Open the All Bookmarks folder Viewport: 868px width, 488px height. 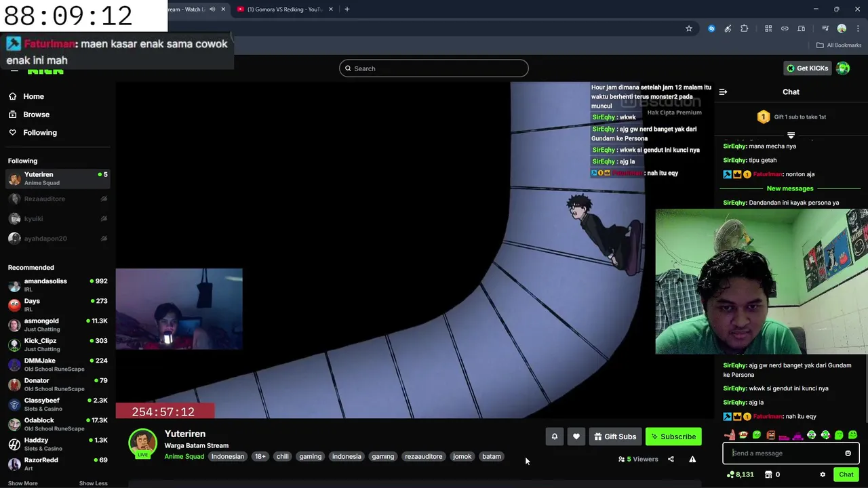coord(839,45)
